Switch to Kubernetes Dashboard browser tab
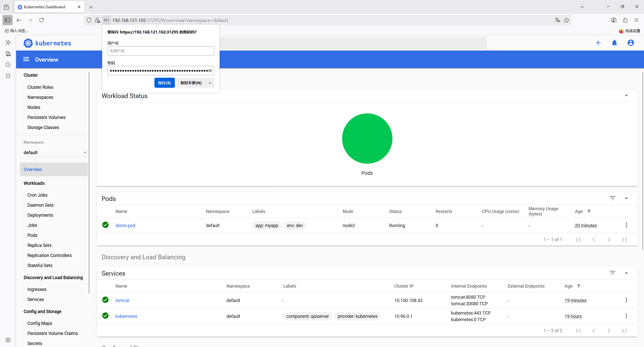This screenshot has width=644, height=347. 50,7
